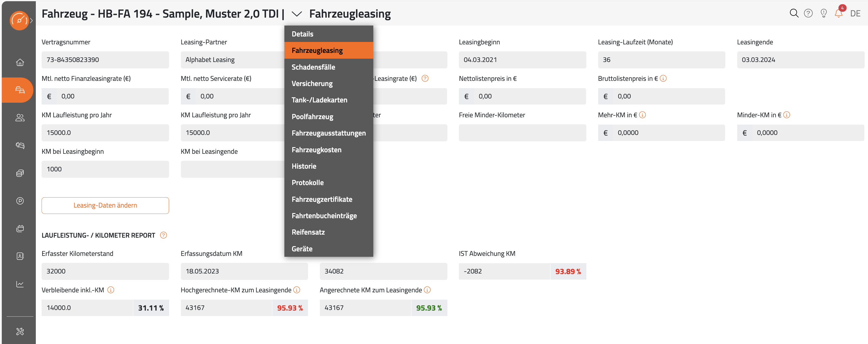Click the Freie Minder-Kilometer field
The image size is (868, 344).
(x=522, y=132)
